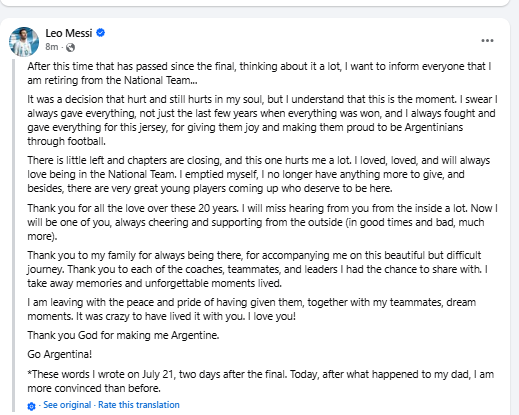The height and width of the screenshot is (415, 519).
Task: Click the translation settings gear icon
Action: (x=31, y=406)
